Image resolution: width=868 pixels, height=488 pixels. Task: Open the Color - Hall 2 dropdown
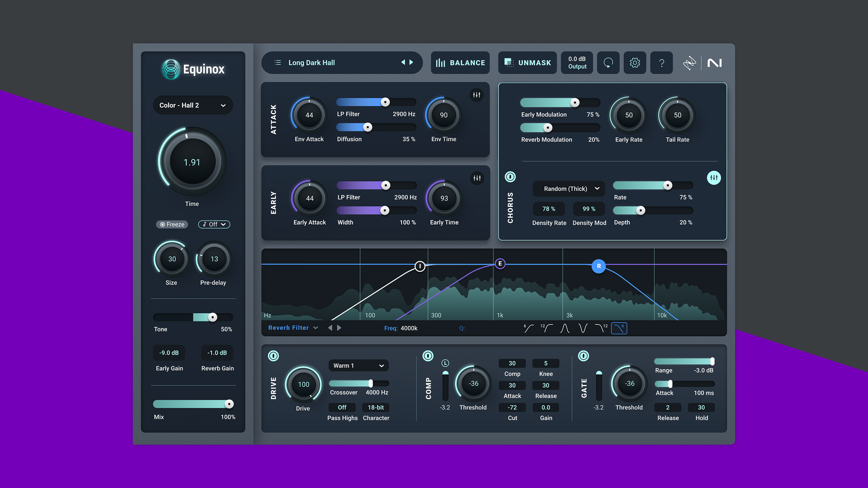pyautogui.click(x=193, y=105)
